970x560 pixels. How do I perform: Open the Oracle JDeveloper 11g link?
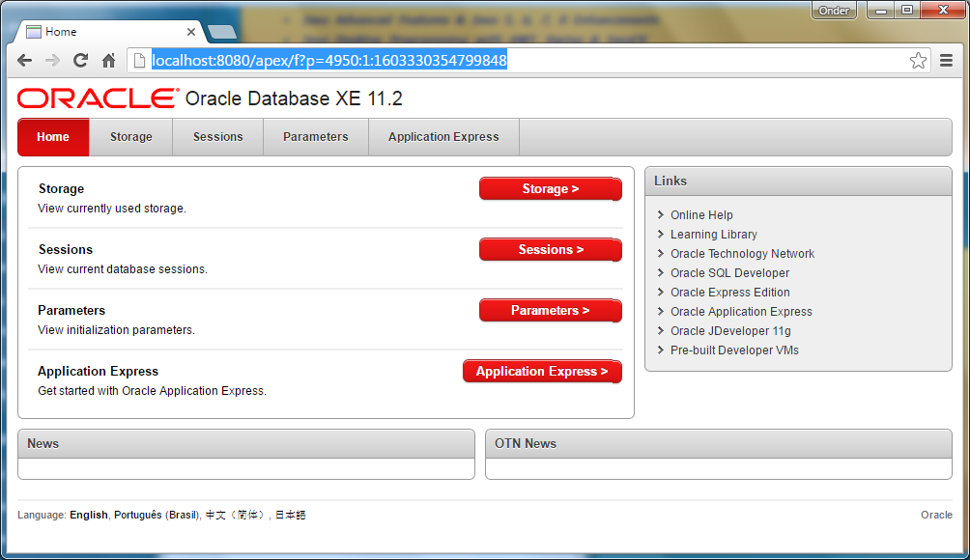(x=730, y=330)
